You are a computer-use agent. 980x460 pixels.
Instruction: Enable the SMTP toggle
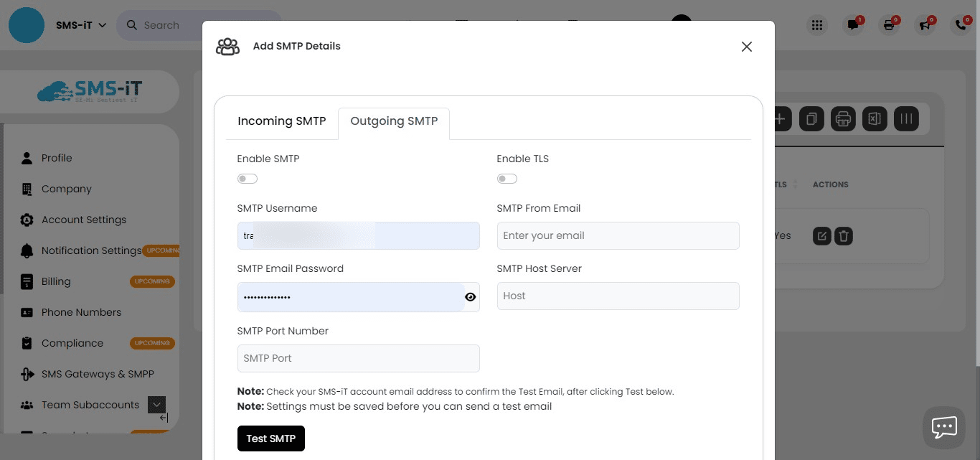(247, 178)
